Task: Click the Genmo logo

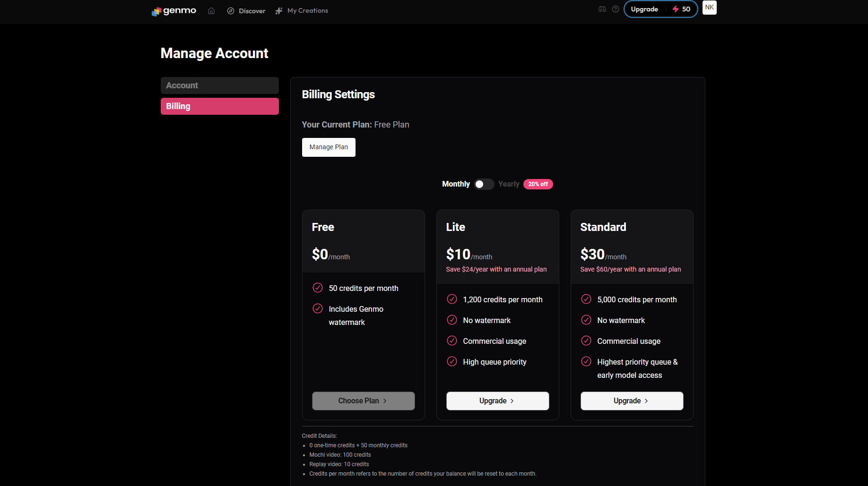Action: [174, 11]
